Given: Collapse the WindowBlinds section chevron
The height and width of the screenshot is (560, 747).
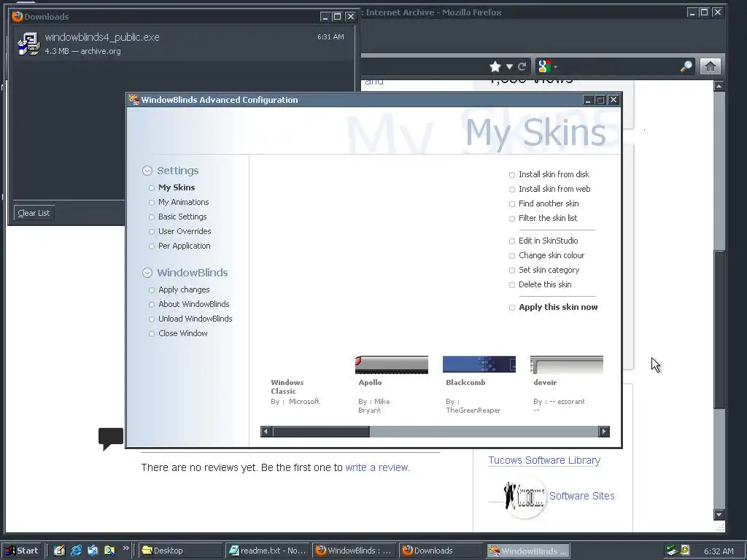Looking at the screenshot, I should 147,273.
